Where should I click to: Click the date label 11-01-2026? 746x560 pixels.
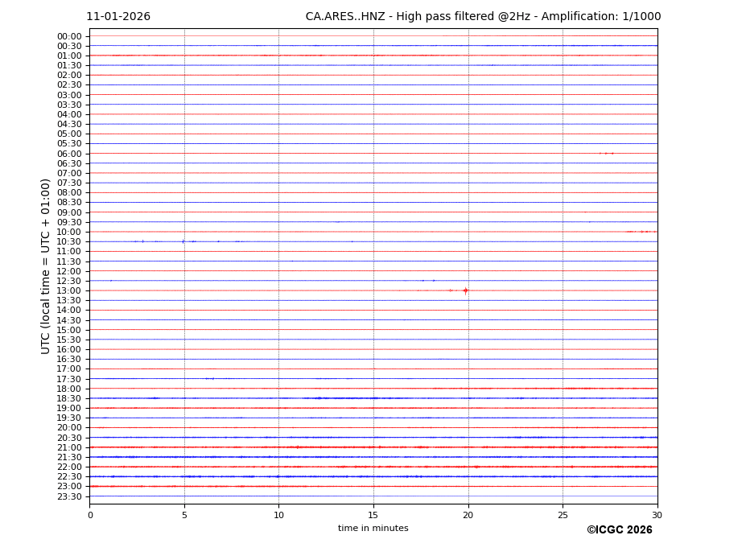(118, 17)
